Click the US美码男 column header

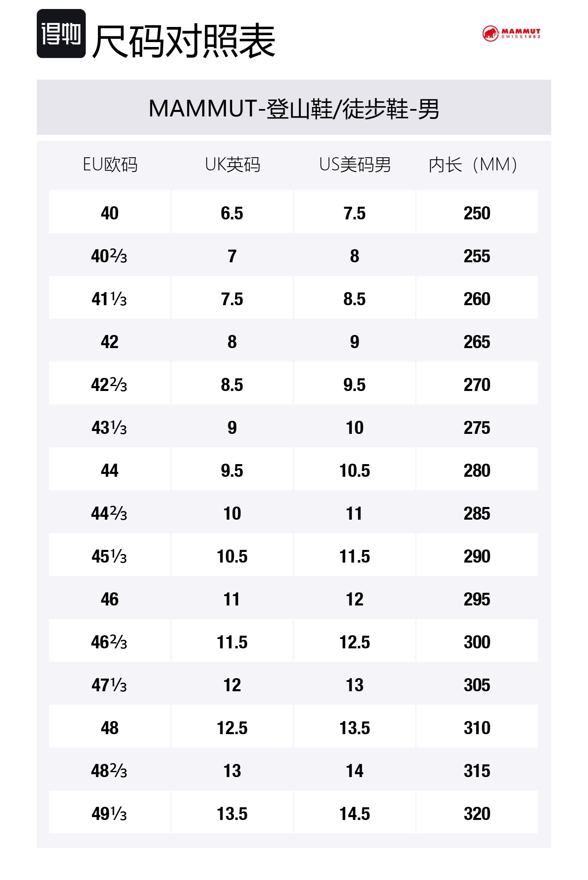355,165
